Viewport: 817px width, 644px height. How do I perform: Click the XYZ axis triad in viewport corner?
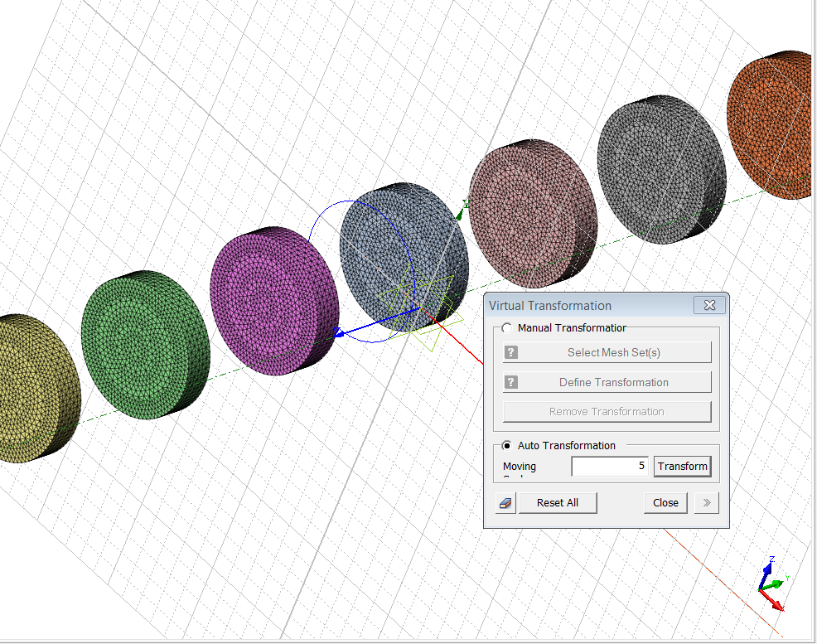coord(771,586)
